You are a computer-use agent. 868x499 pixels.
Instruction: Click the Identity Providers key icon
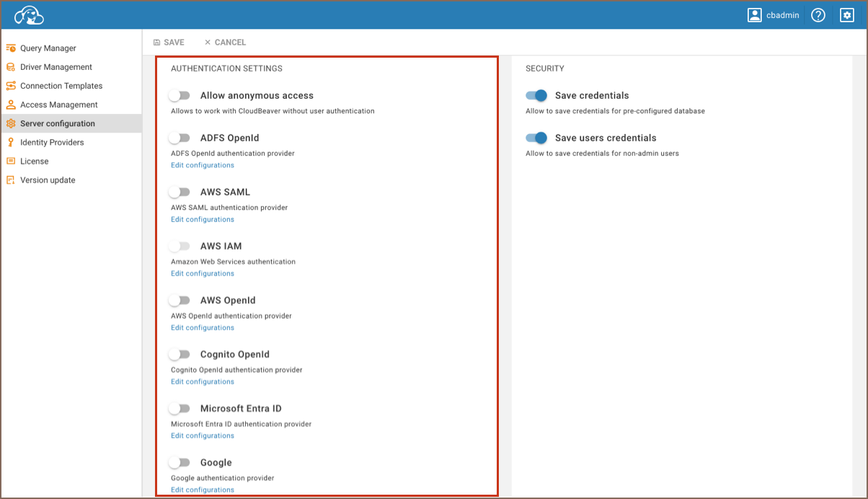click(11, 143)
